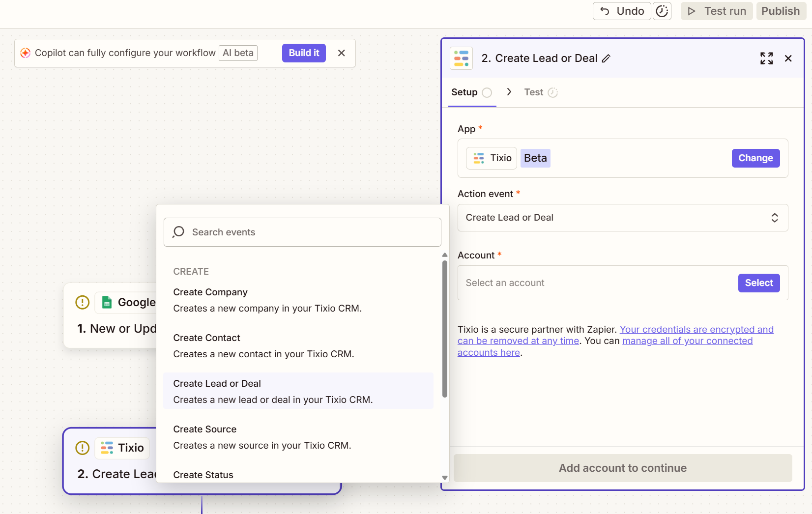The width and height of the screenshot is (812, 514).
Task: Click the events list scrollbar thumb
Action: (x=445, y=329)
